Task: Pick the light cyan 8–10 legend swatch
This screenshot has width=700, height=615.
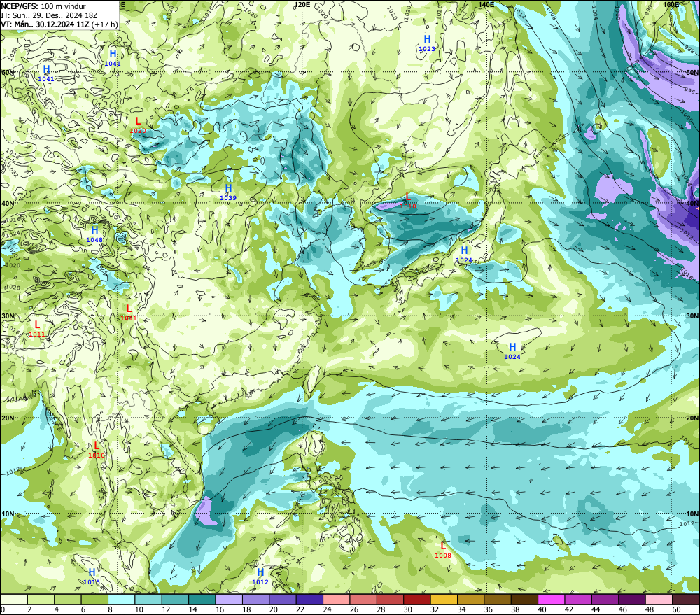Action: [x=121, y=599]
